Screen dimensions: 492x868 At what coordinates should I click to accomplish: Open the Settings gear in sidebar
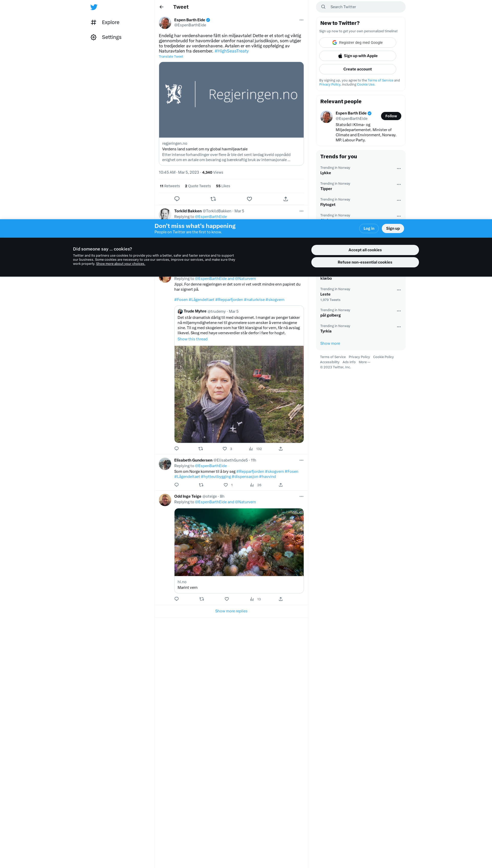(x=94, y=37)
